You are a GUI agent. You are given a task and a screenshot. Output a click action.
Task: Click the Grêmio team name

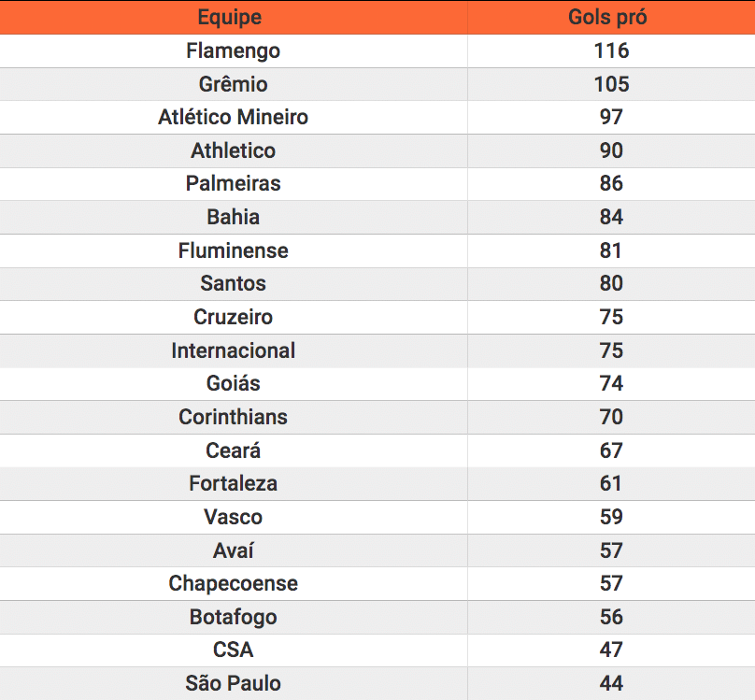point(233,84)
